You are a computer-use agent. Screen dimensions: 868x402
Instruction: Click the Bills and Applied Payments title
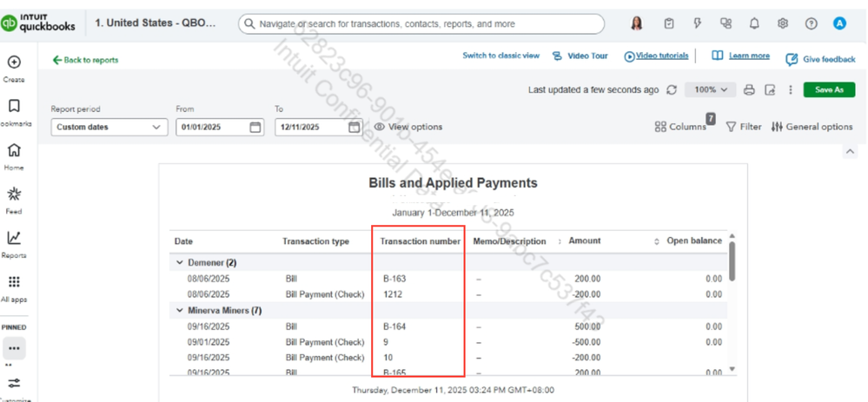[453, 183]
